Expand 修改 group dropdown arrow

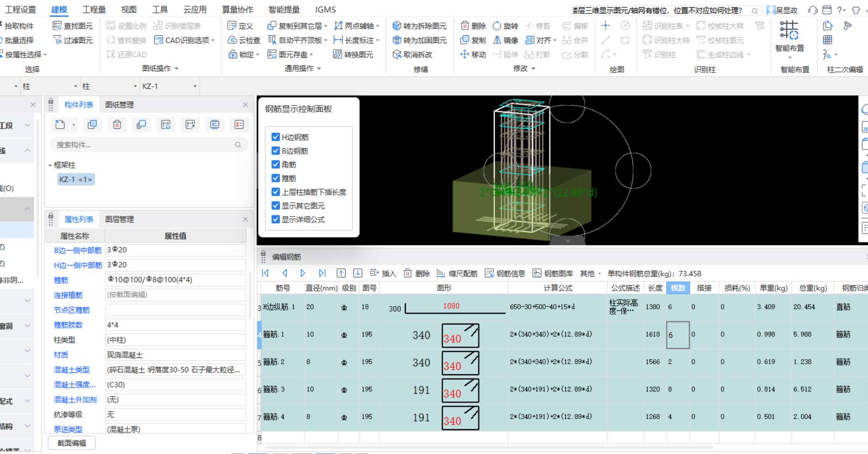[533, 69]
